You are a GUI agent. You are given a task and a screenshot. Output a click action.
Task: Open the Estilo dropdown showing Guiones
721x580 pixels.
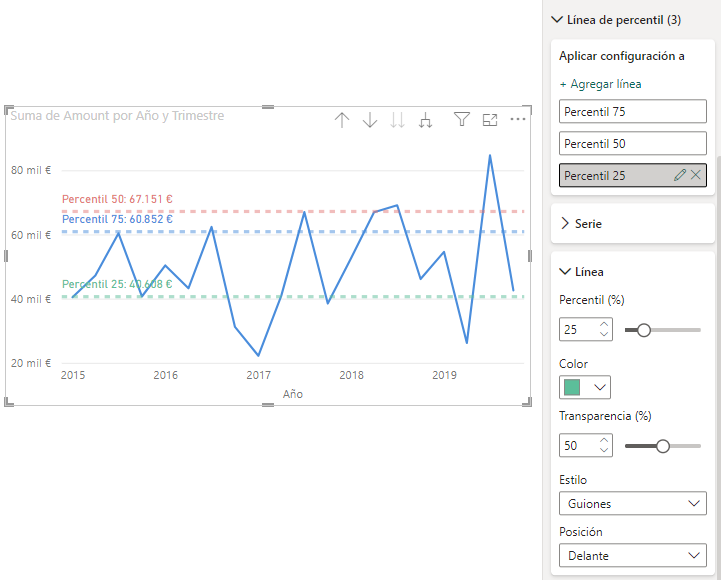click(x=633, y=504)
